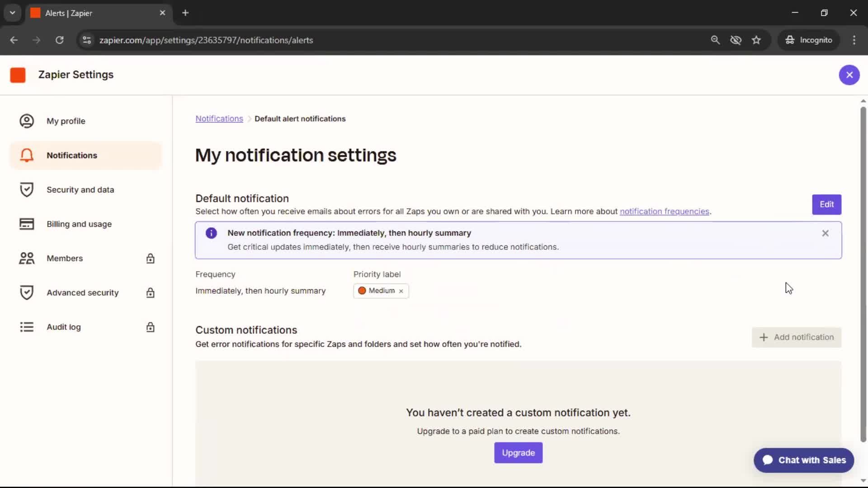Open the zoom magnifier icon in address bar
868x488 pixels.
tap(715, 40)
